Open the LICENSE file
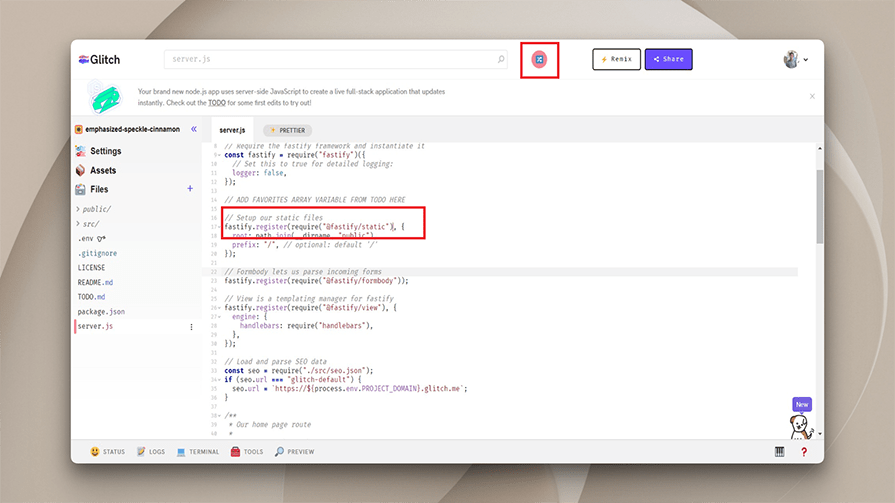The width and height of the screenshot is (895, 503). tap(91, 267)
